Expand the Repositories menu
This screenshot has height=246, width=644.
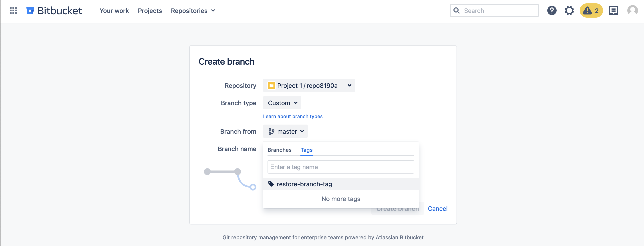pos(193,11)
